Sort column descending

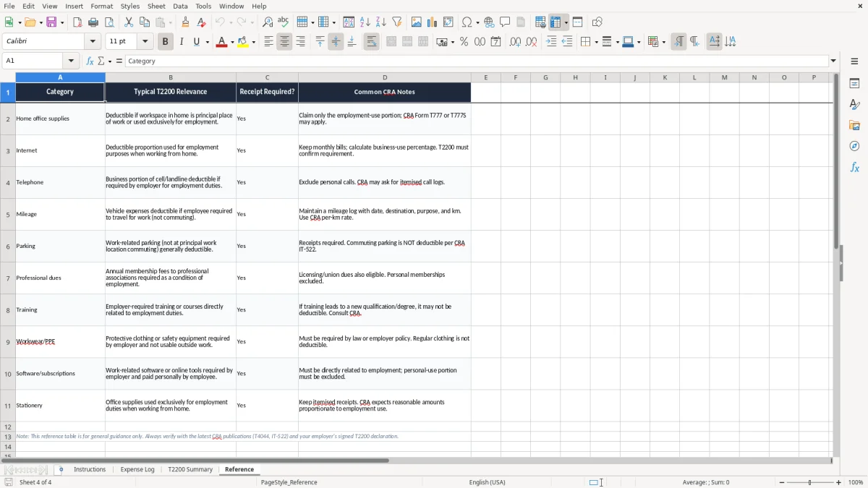pyautogui.click(x=380, y=22)
